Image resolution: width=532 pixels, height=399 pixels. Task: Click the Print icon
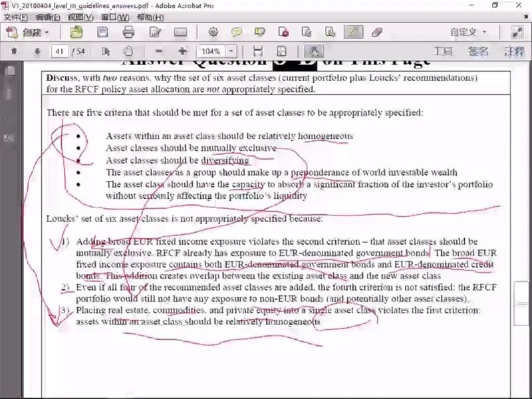(129, 32)
